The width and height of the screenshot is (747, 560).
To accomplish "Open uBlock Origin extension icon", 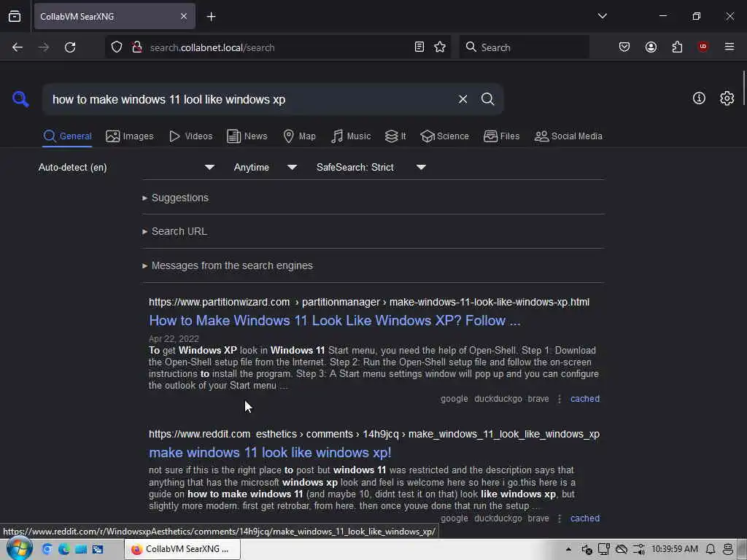I will click(703, 47).
